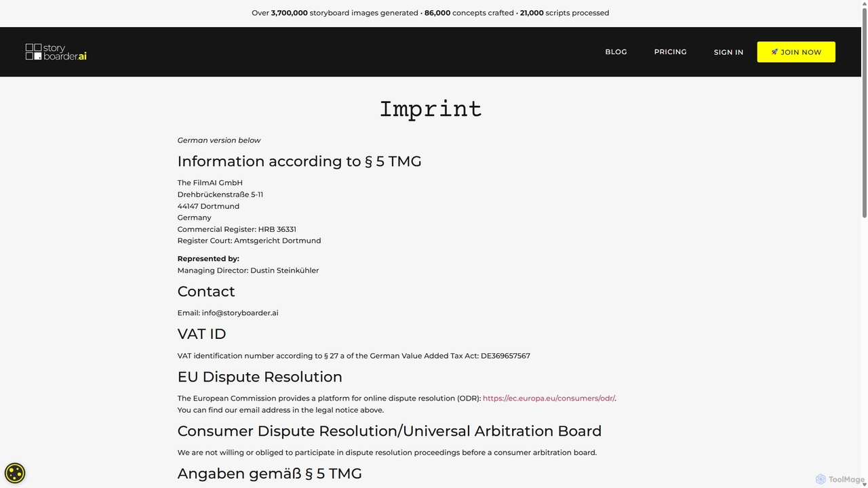This screenshot has height=488, width=868.
Task: Click Consumer Dispute Resolution heading
Action: pos(389,431)
